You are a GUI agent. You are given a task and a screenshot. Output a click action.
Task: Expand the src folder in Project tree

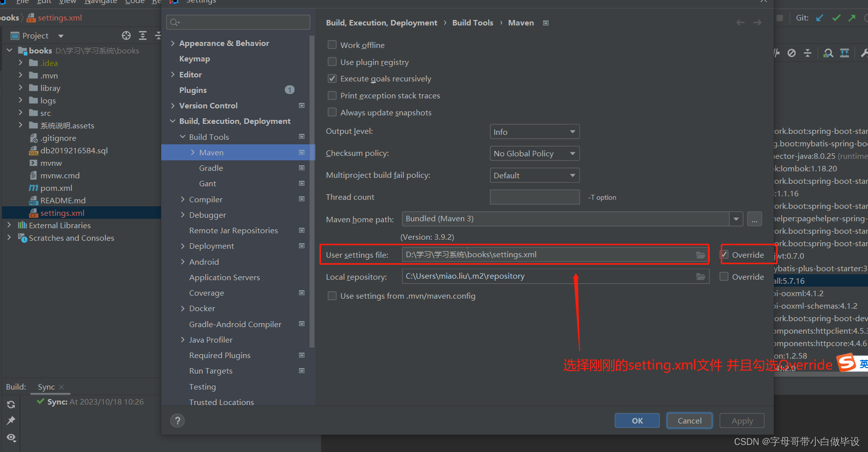pos(20,113)
